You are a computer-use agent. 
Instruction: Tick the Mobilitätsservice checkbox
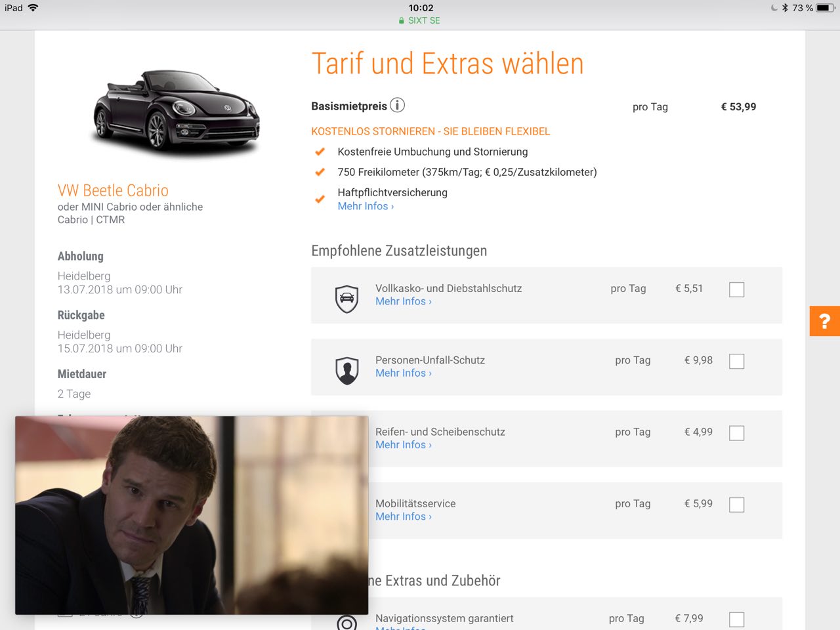click(736, 505)
